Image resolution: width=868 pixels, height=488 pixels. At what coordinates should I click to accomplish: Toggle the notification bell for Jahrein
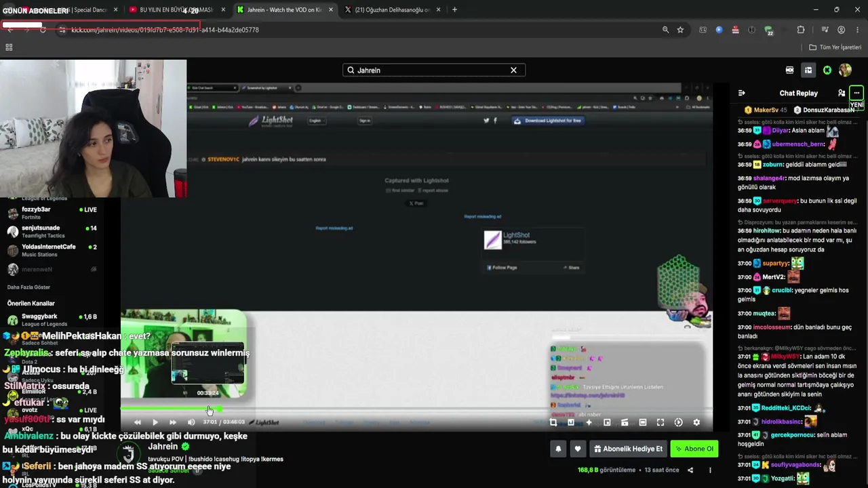[558, 449]
